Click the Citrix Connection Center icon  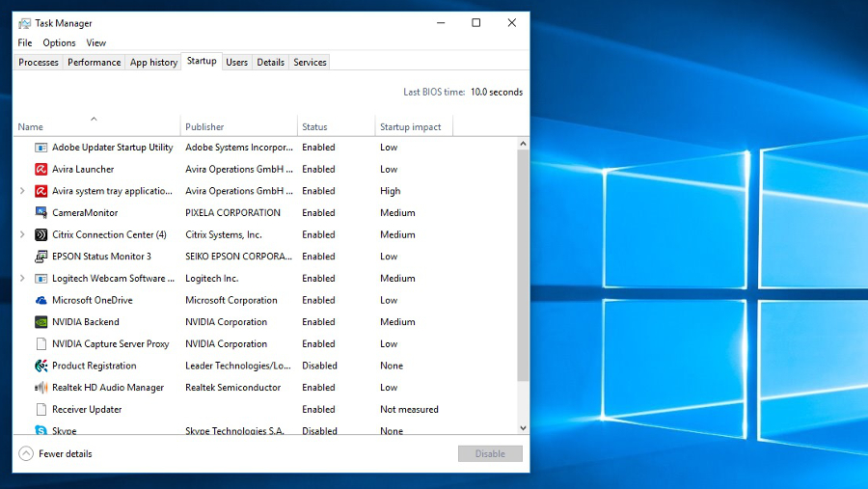tap(41, 234)
